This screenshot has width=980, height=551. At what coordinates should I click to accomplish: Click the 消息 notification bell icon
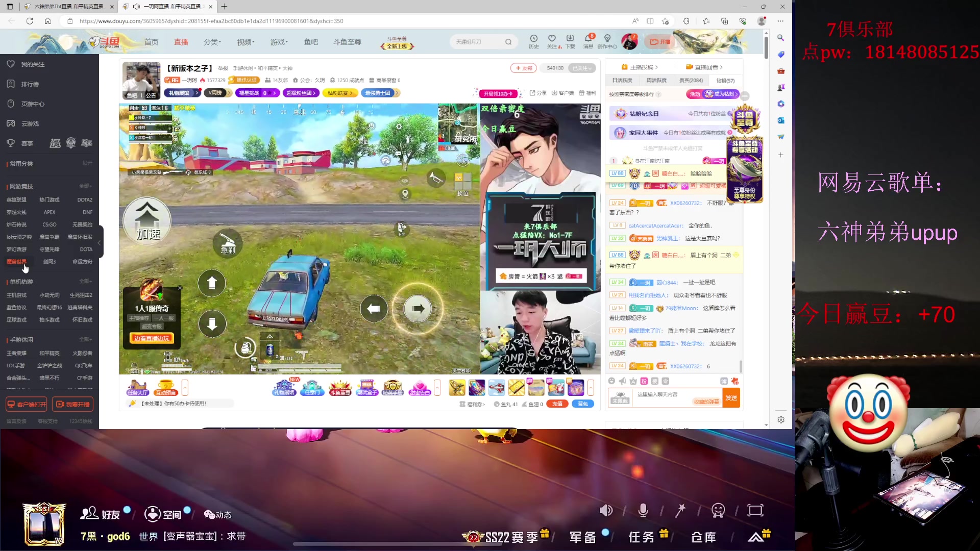[x=588, y=39]
